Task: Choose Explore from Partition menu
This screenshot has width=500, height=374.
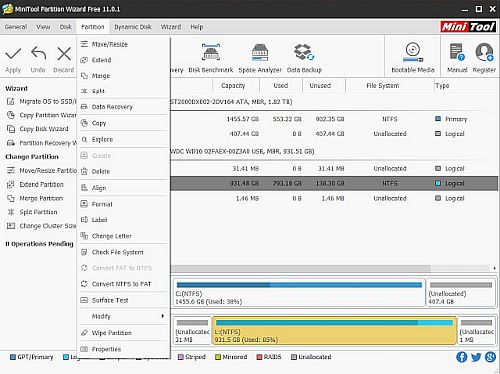Action: coord(123,139)
